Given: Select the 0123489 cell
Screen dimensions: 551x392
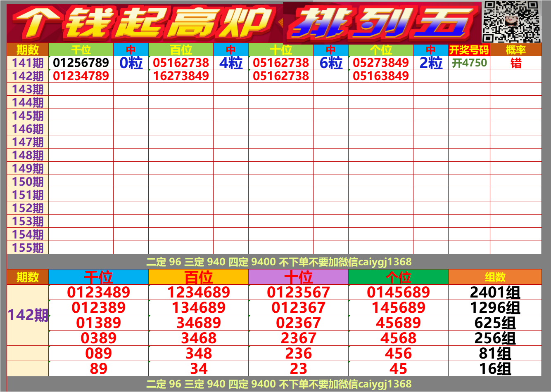Looking at the screenshot, I should [98, 293].
